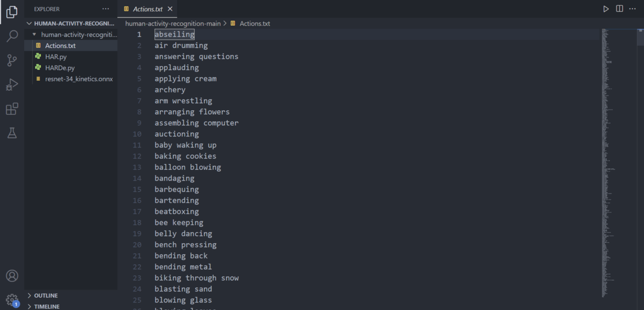Click on 'balloon blowing' line
The image size is (644, 310).
[188, 168]
